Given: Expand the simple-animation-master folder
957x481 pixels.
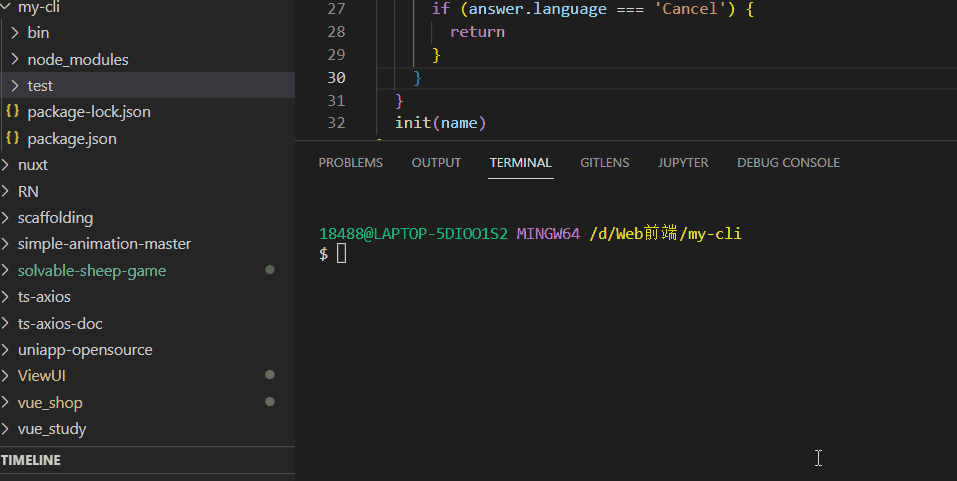Looking at the screenshot, I should (147, 244).
